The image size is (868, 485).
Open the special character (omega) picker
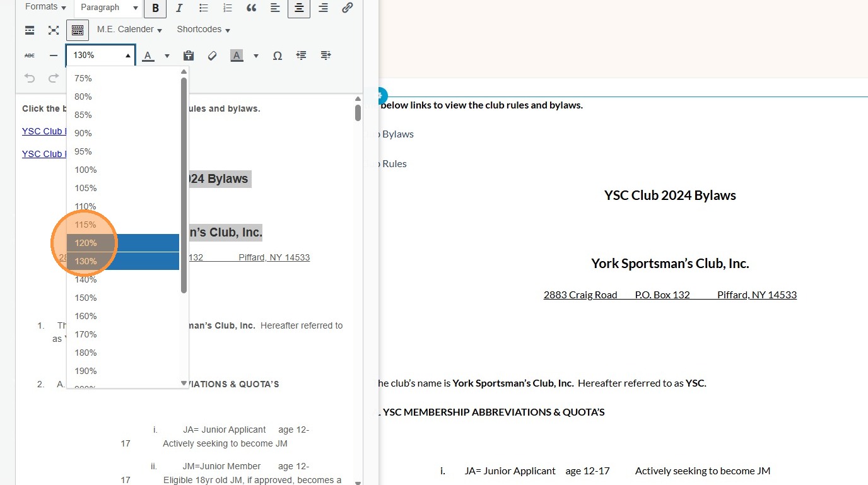(x=277, y=56)
